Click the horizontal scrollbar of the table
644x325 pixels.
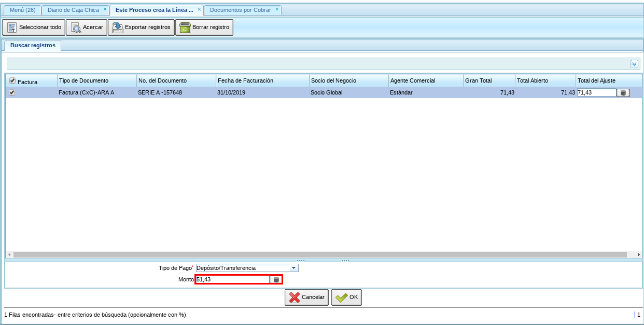(320, 255)
